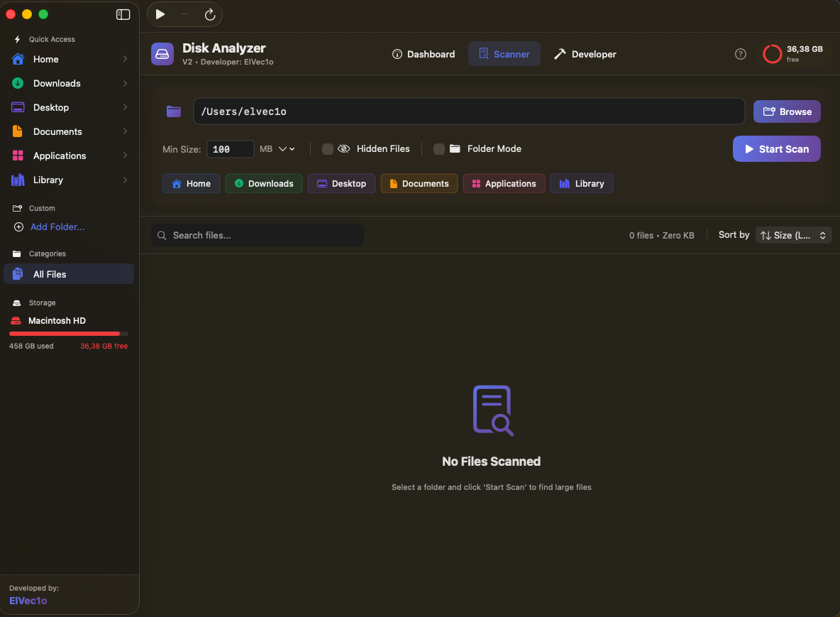Click the magnifier document illustration
840x617 pixels.
click(x=491, y=410)
